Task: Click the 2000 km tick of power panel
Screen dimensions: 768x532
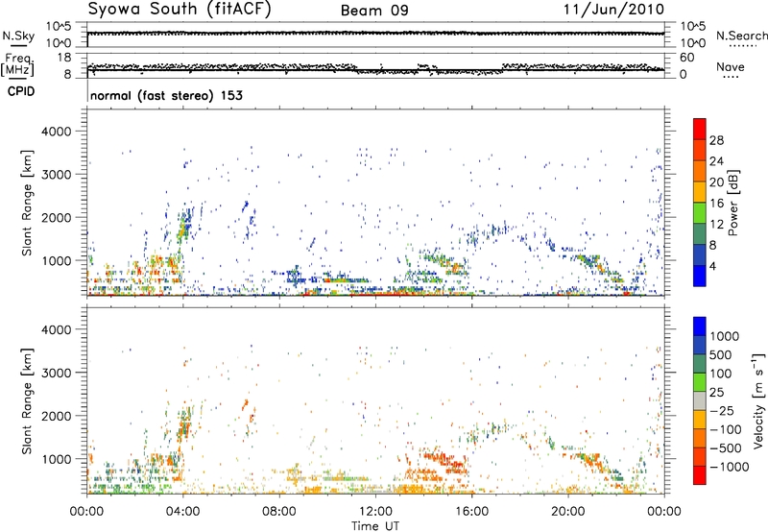Action: pos(57,217)
